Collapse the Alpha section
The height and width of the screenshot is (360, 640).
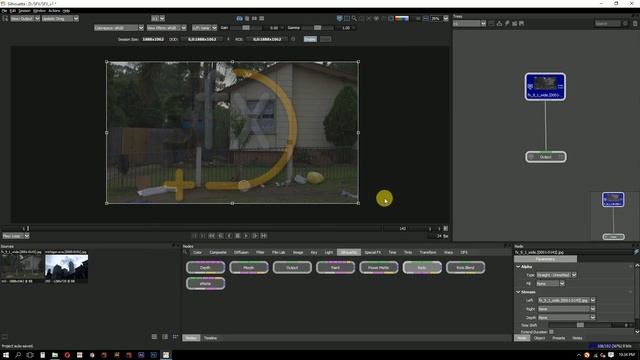[518, 267]
